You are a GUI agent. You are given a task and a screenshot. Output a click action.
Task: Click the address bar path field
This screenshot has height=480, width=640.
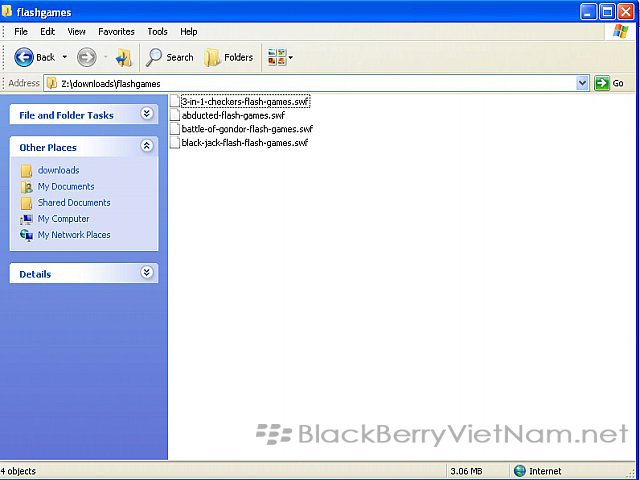coord(310,83)
